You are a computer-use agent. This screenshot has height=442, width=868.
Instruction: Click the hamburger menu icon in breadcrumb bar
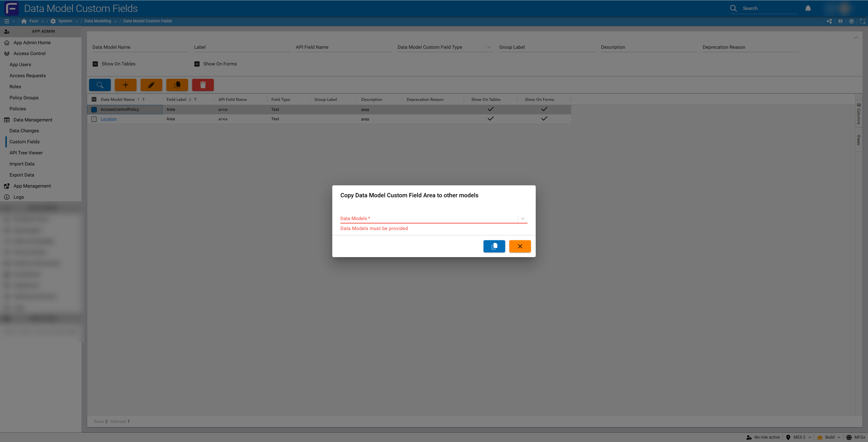(x=6, y=21)
